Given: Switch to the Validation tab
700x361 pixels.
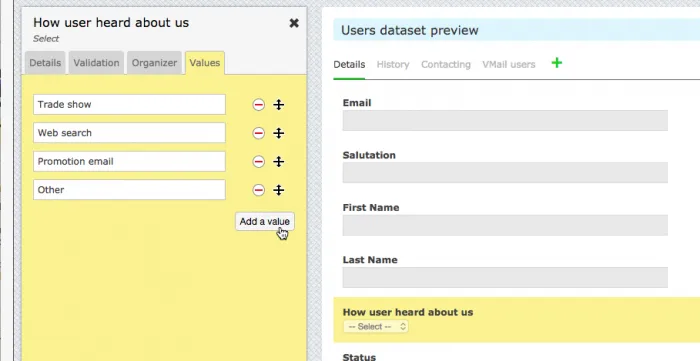Looking at the screenshot, I should (x=96, y=63).
